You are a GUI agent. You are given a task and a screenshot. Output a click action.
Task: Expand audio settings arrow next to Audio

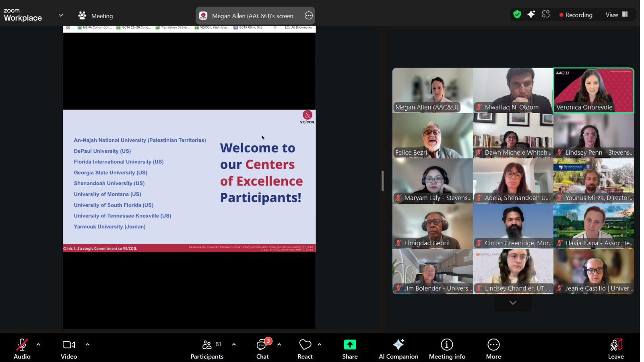tap(38, 345)
